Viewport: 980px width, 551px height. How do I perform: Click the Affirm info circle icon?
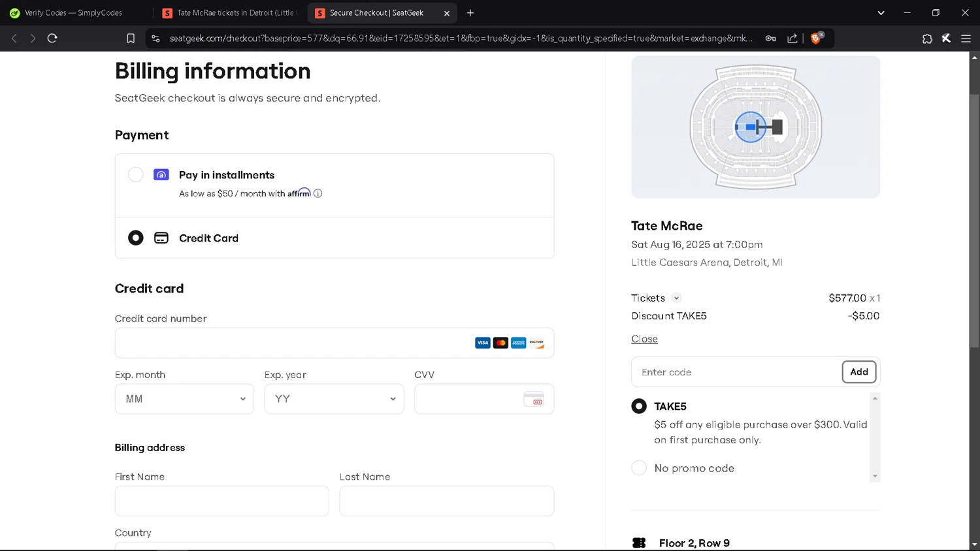pos(318,193)
